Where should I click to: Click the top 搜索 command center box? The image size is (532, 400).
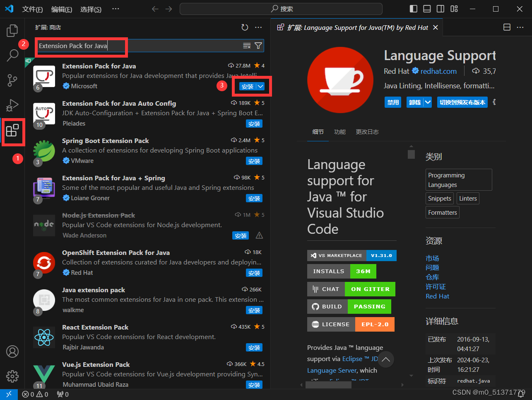[x=281, y=9]
